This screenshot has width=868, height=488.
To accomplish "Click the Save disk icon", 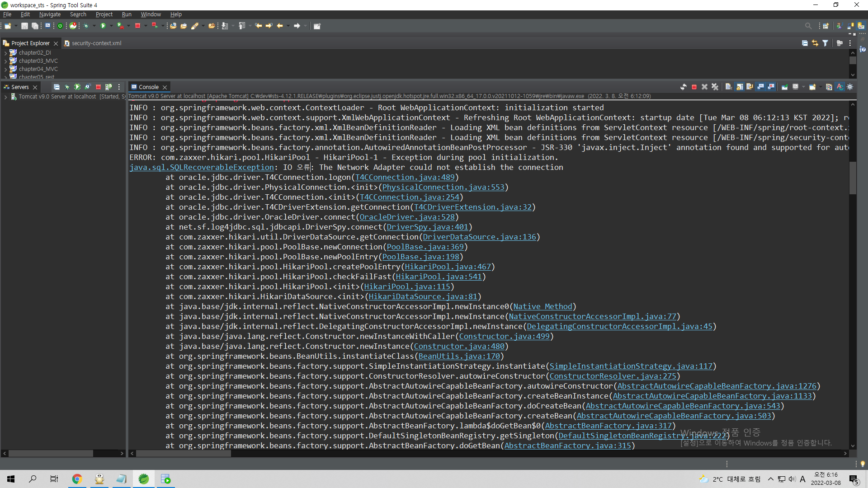I will 24,26.
